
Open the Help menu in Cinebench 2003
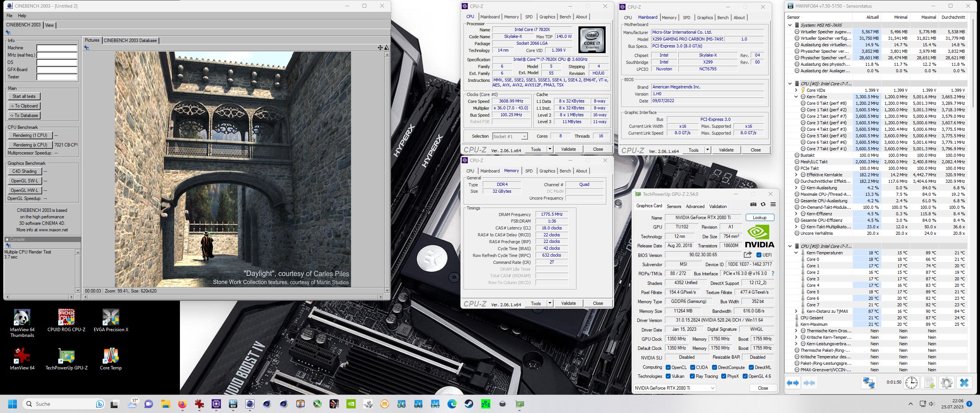pos(22,16)
